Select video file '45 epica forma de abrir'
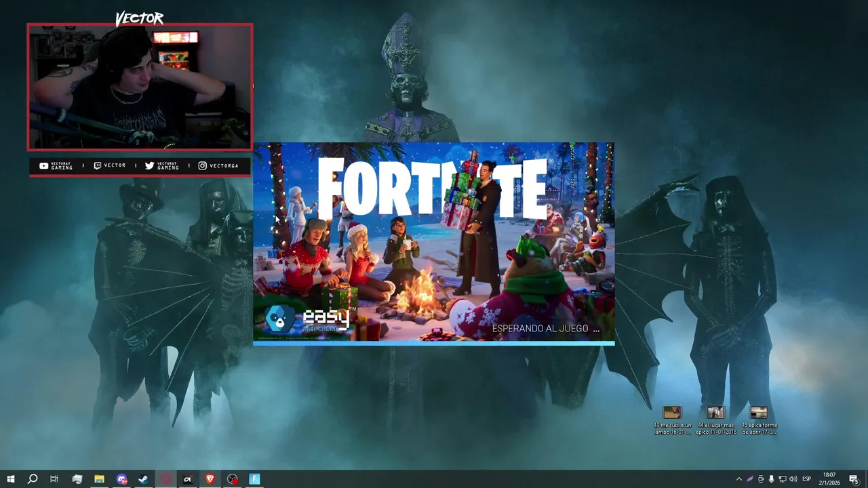 click(759, 421)
